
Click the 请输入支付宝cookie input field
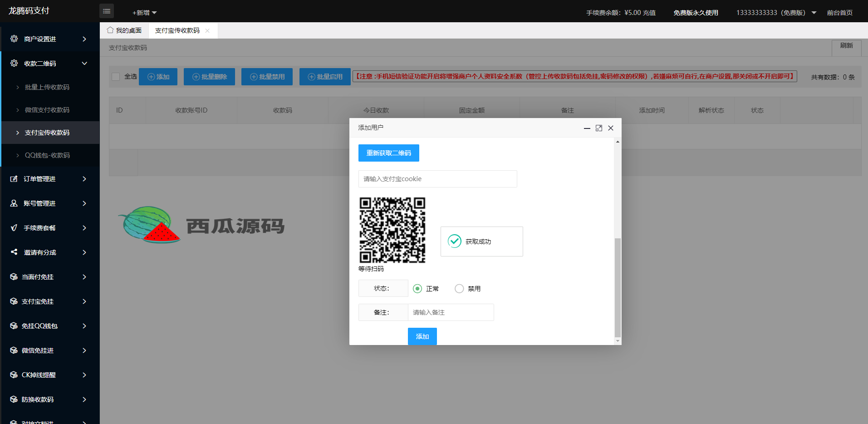[438, 179]
